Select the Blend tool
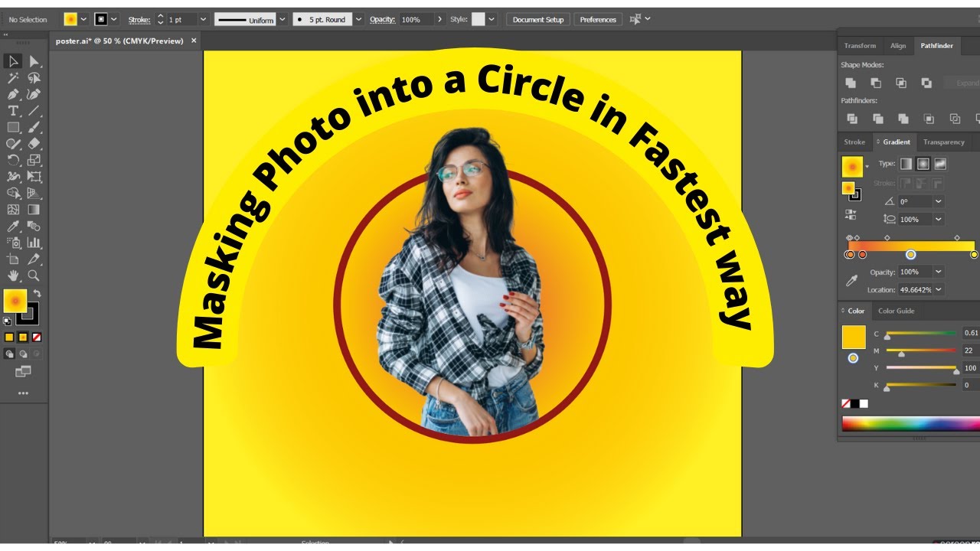 (x=34, y=226)
